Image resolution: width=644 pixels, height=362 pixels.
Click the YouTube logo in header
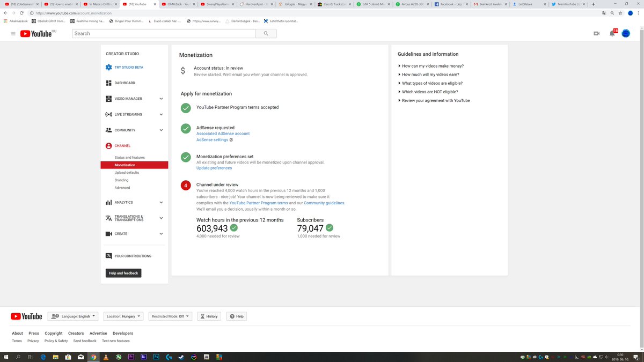pos(36,34)
